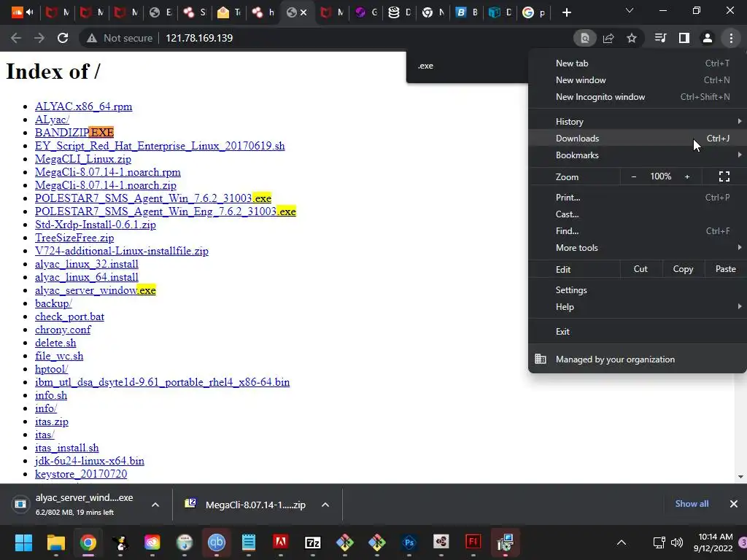This screenshot has height=560, width=747.
Task: Choose New tab from the menu
Action: pos(638,63)
